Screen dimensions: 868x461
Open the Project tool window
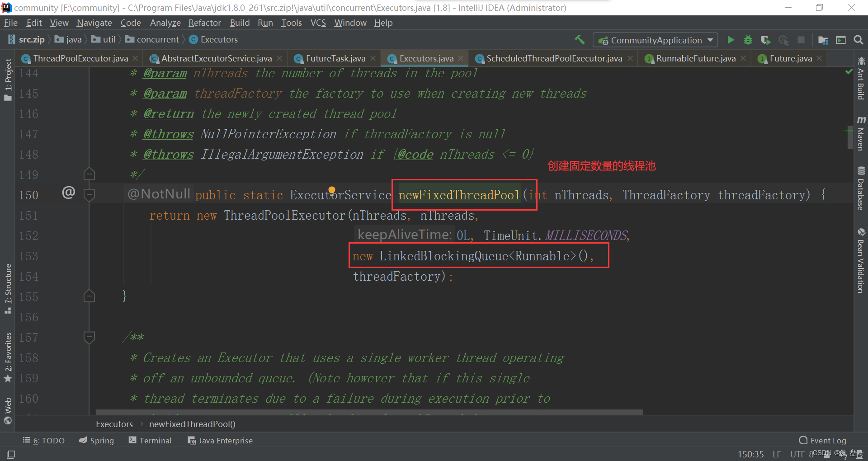(8, 80)
